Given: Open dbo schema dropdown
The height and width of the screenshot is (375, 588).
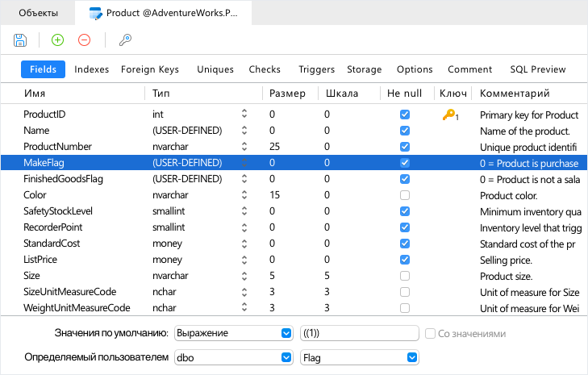Looking at the screenshot, I should (x=286, y=357).
